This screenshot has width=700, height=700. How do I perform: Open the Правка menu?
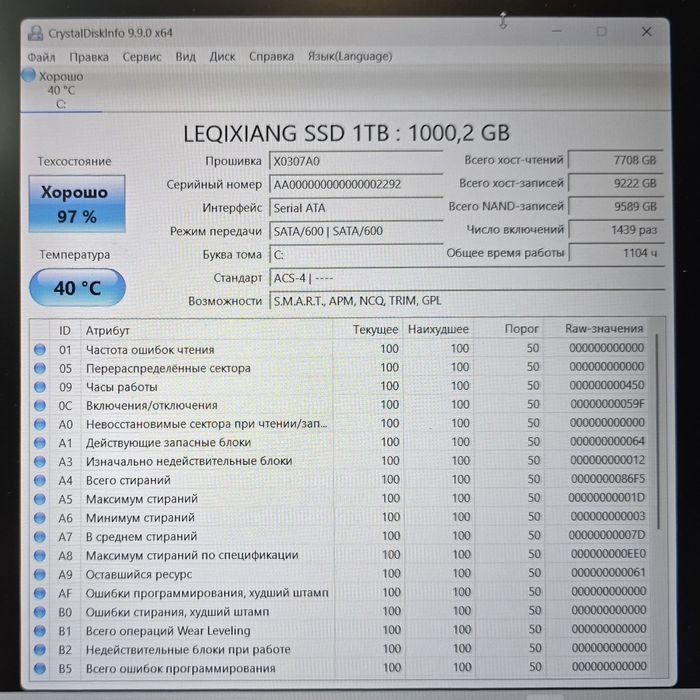(x=89, y=57)
